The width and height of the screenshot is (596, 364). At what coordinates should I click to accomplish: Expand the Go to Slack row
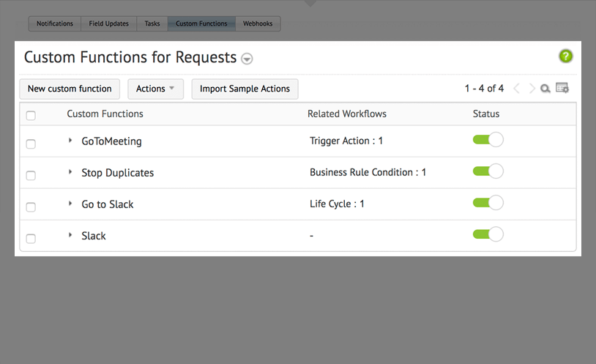70,203
